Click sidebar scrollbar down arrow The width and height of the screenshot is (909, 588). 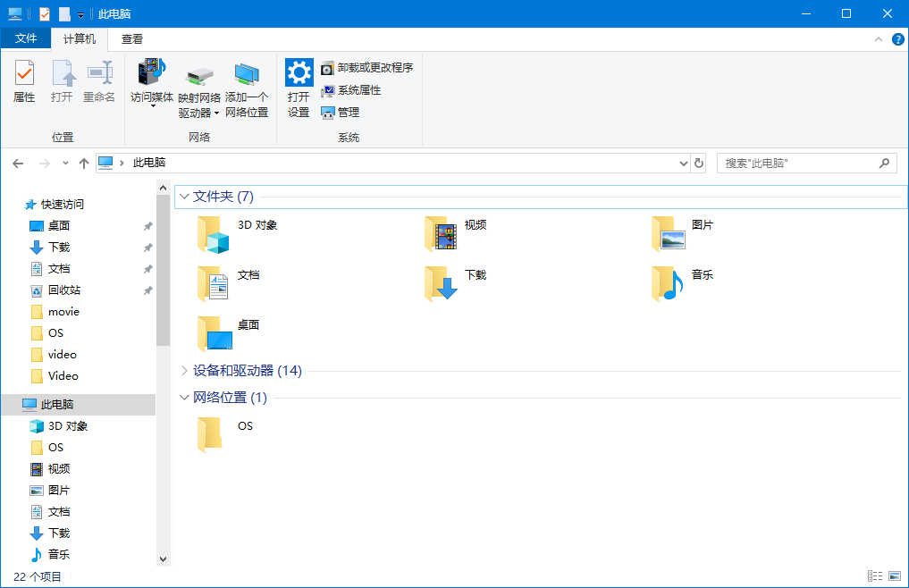[163, 559]
